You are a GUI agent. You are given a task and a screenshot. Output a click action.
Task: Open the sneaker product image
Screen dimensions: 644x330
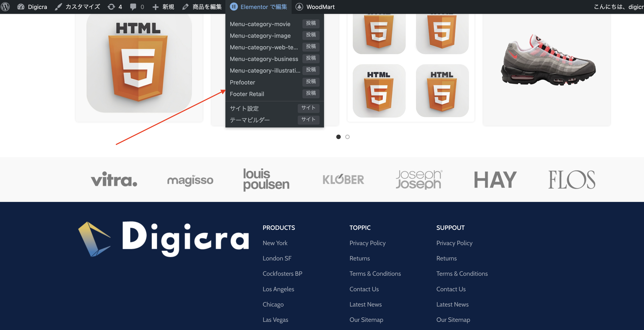(548, 60)
